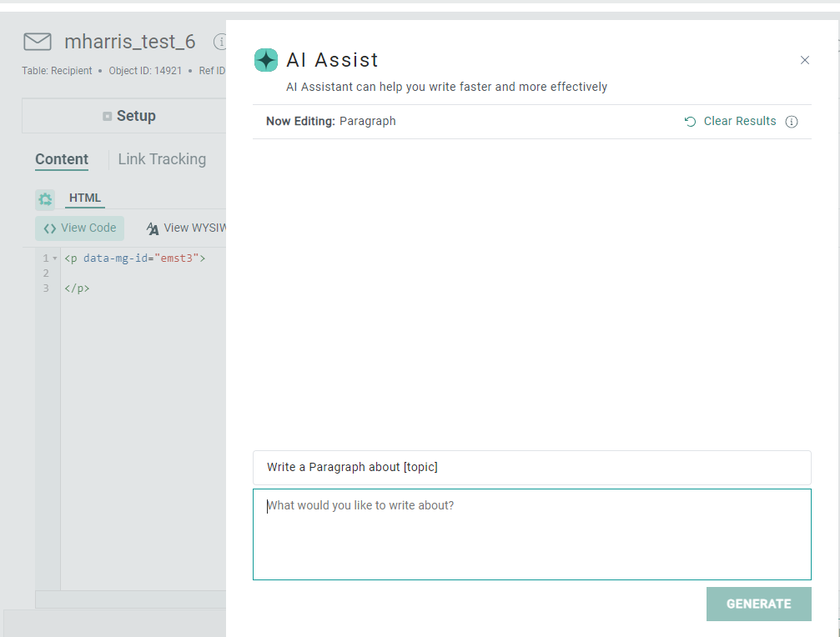Screen dimensions: 840x637
Task: Open the Link Tracking tab
Action: [x=162, y=159]
